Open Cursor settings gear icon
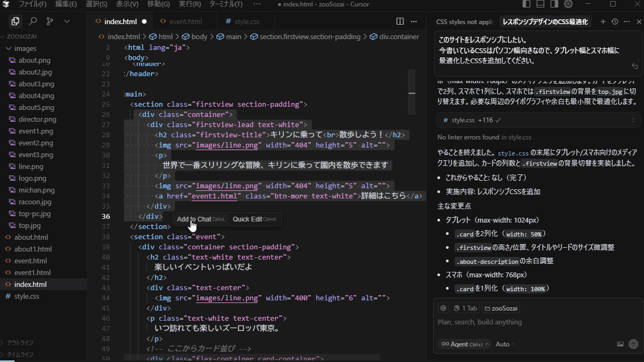The image size is (644, 362). point(569,4)
